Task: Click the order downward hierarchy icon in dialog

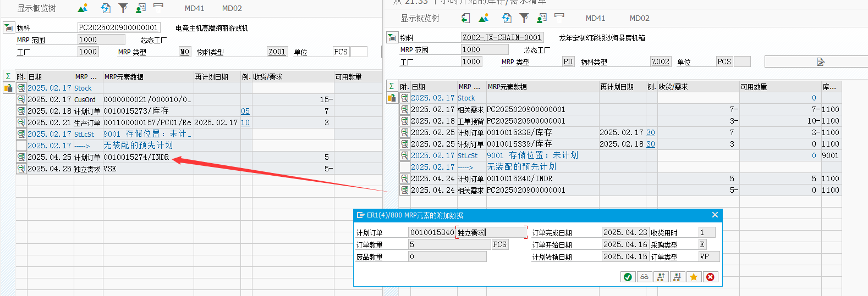Action: coord(677,277)
